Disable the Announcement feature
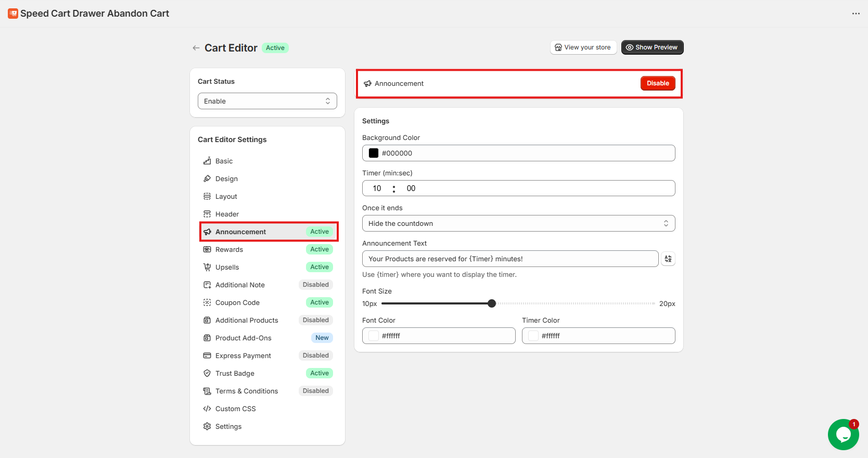Viewport: 868px width, 458px height. [x=657, y=83]
